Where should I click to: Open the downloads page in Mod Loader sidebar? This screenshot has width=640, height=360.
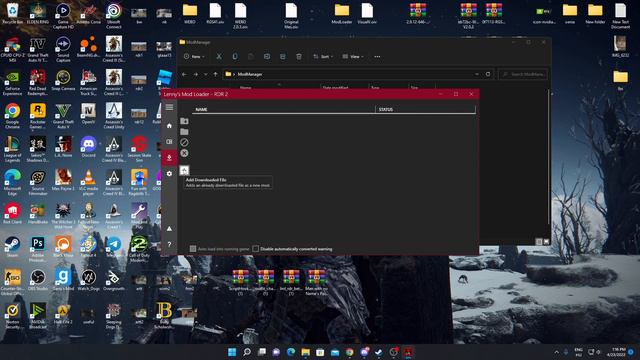coord(169,158)
